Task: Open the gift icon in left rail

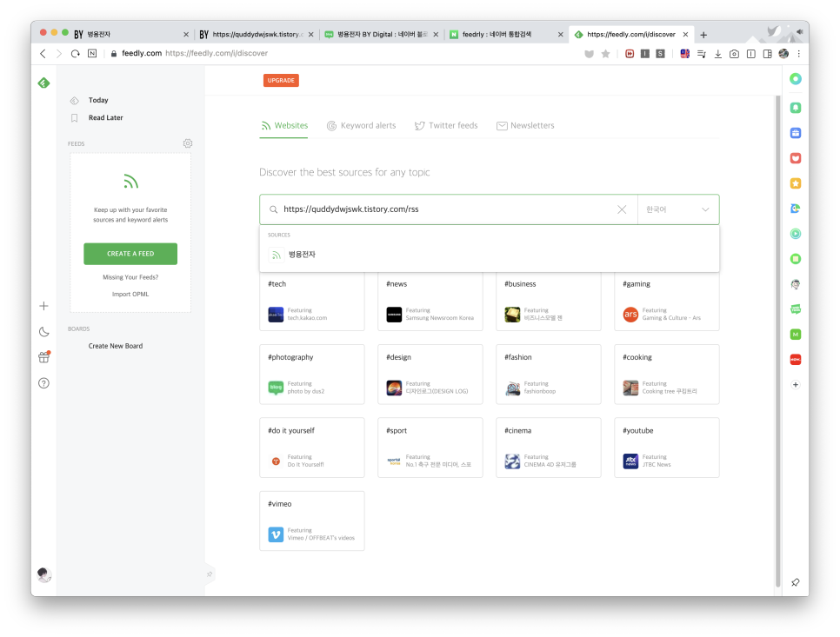Action: 44,357
